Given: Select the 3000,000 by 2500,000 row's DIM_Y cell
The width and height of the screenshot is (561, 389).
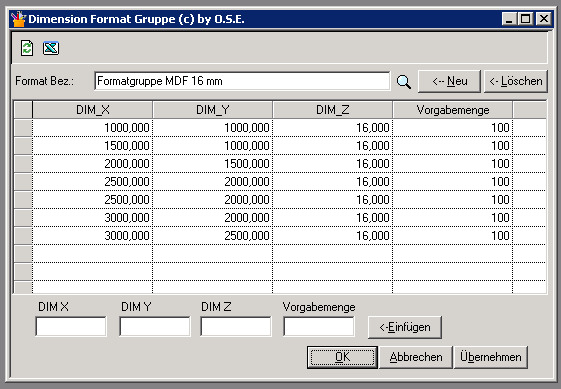Looking at the screenshot, I should pos(213,236).
